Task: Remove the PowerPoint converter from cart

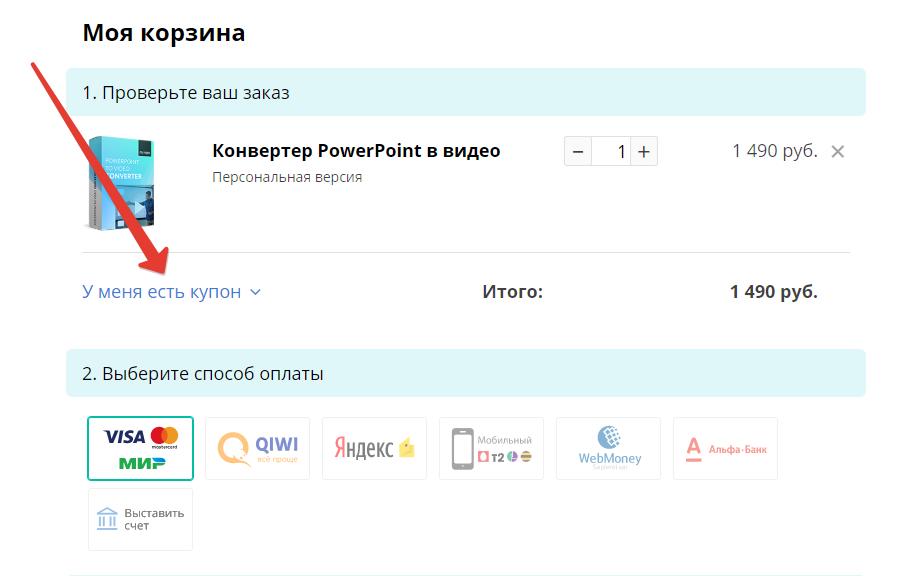Action: [x=838, y=152]
